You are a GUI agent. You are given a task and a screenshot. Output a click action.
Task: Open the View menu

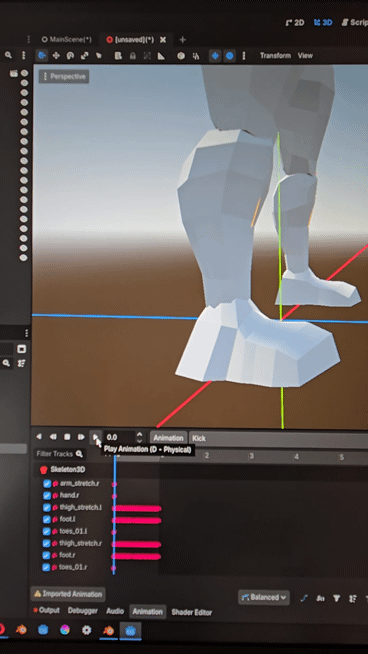pos(305,55)
